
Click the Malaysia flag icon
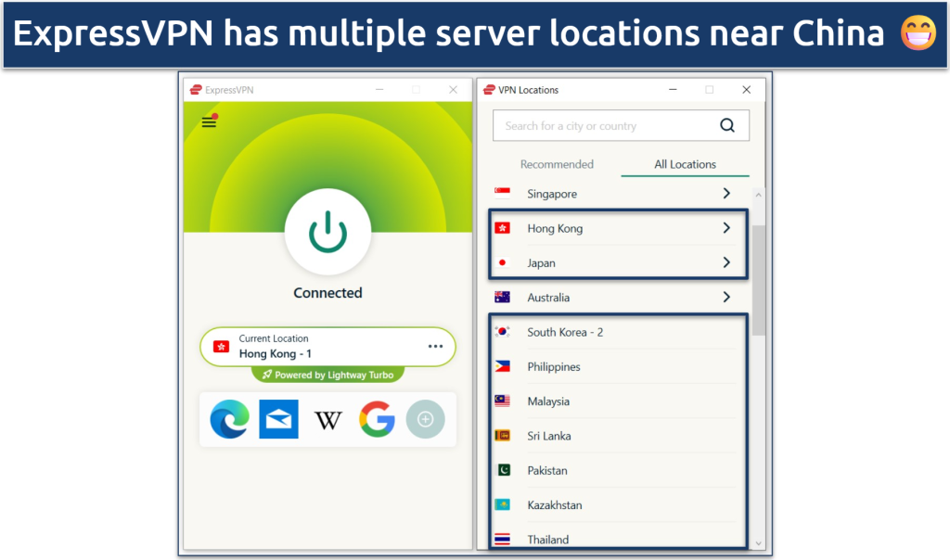(x=502, y=401)
